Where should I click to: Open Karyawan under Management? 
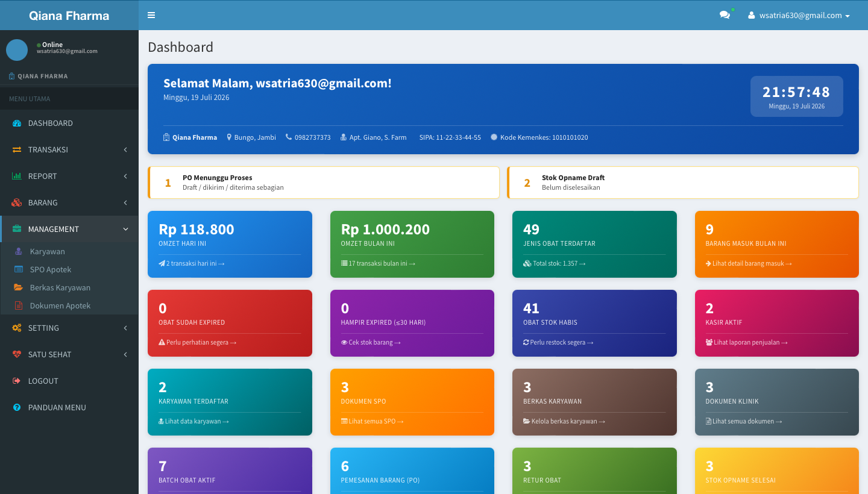[x=69, y=251]
